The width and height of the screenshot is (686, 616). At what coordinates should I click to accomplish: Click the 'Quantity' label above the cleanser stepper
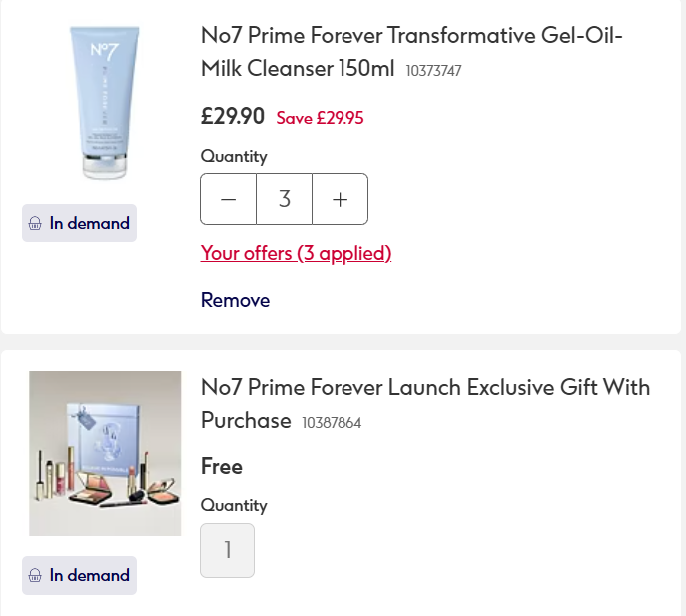click(x=234, y=156)
